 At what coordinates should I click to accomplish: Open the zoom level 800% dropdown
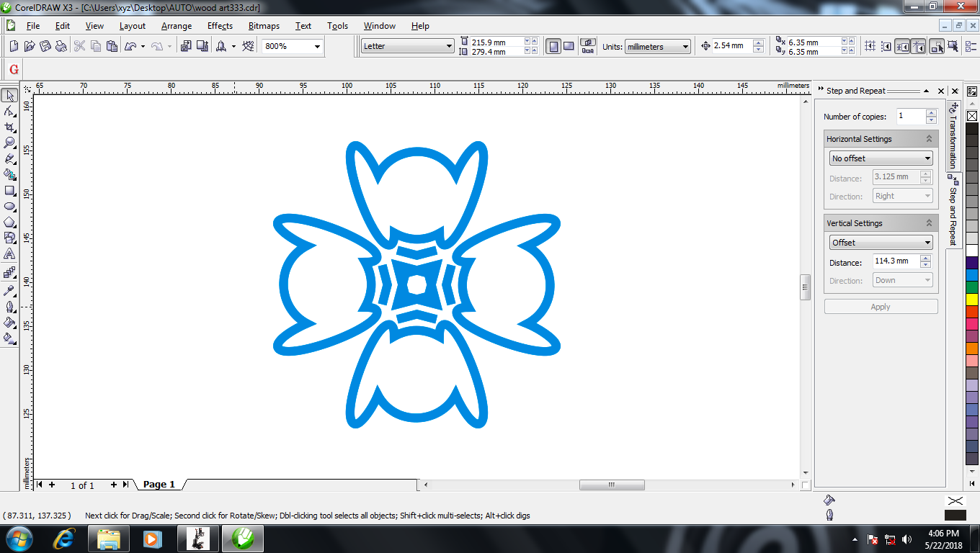tap(317, 46)
